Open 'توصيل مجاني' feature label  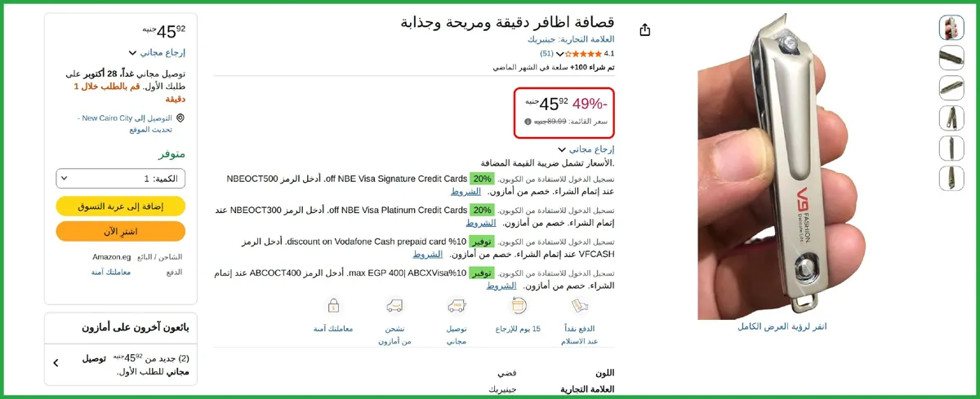tap(457, 335)
